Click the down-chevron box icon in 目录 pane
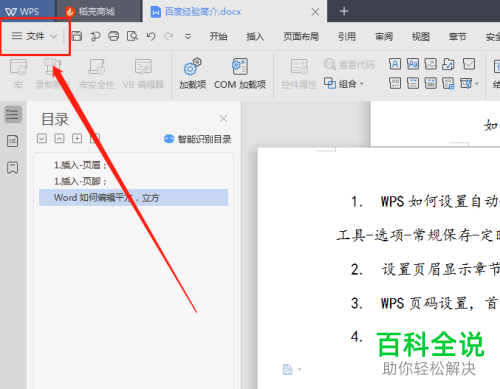Image resolution: width=500 pixels, height=389 pixels. tap(42, 138)
